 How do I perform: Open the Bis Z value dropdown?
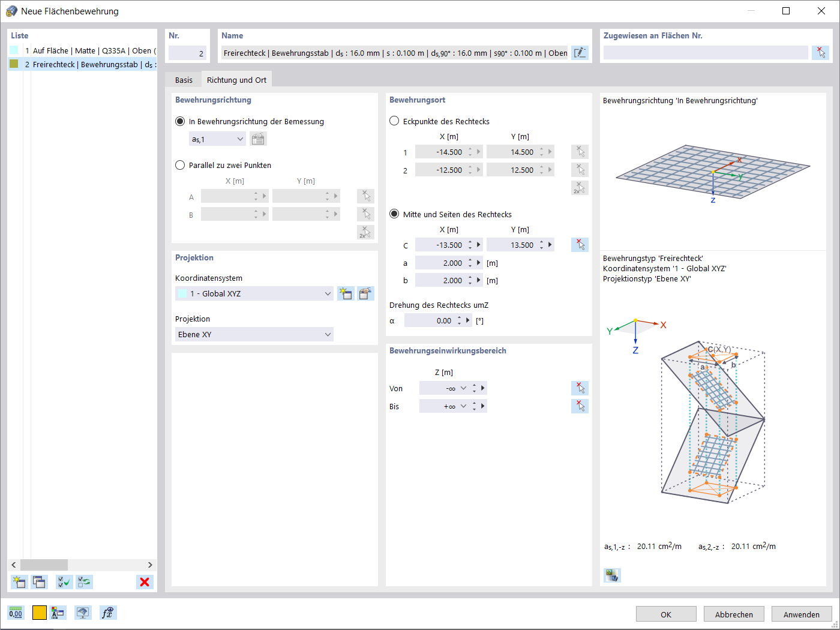coord(463,406)
